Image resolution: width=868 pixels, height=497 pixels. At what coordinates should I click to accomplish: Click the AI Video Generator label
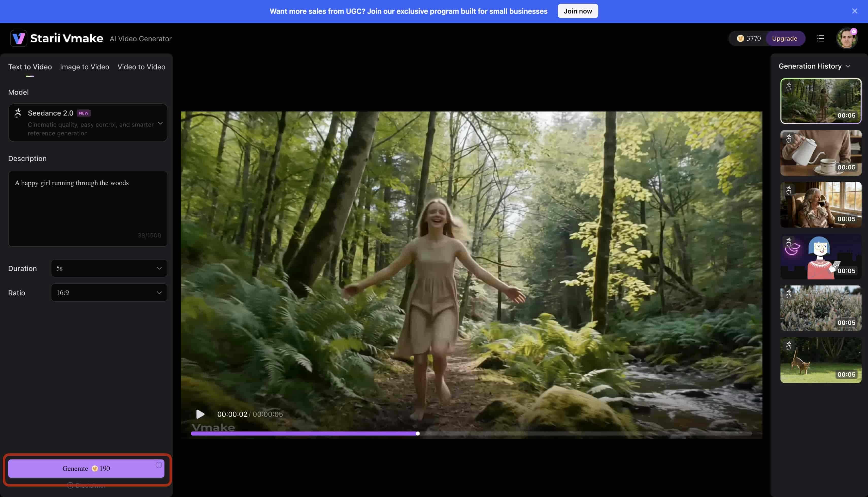pos(141,39)
